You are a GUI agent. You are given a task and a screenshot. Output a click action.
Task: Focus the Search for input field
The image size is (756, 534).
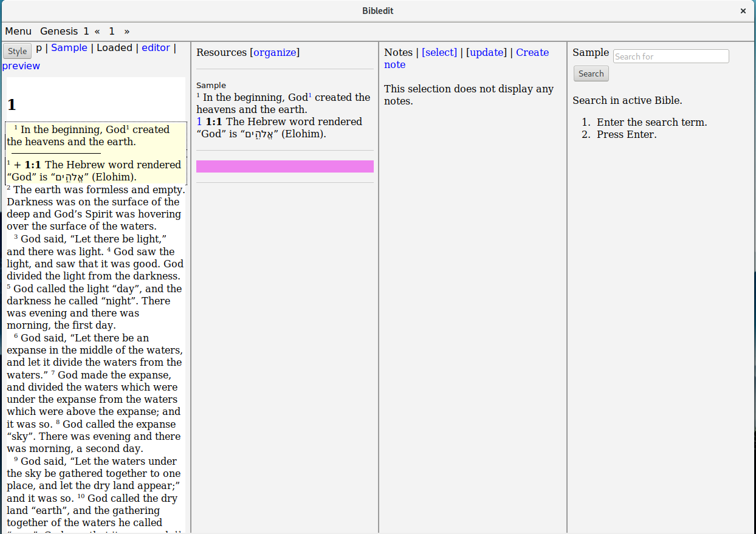tap(670, 56)
